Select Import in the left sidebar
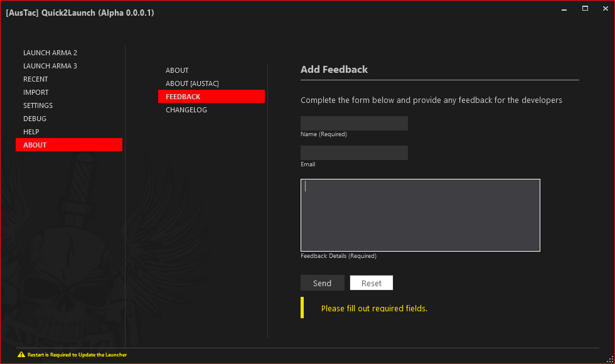 68,92
